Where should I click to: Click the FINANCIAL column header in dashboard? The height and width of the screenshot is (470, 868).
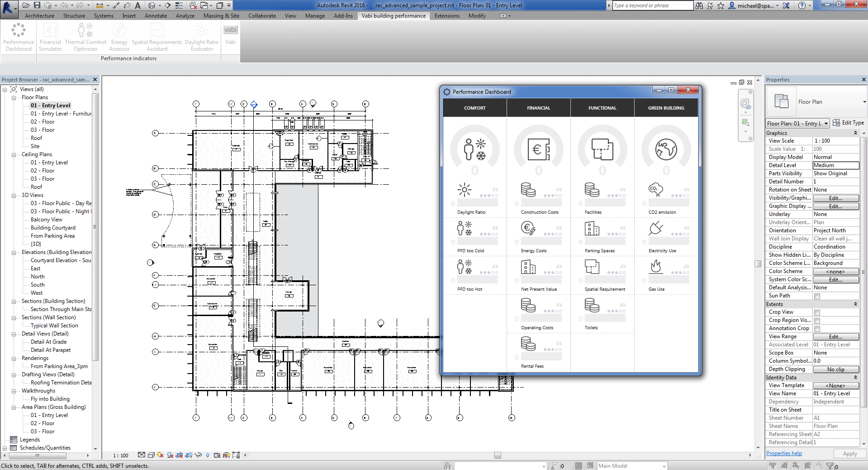(538, 108)
